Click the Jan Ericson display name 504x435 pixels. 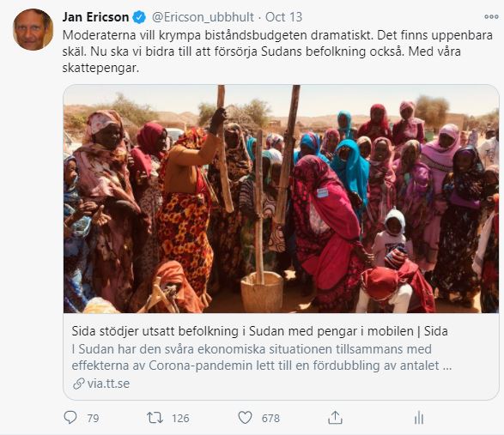point(95,17)
